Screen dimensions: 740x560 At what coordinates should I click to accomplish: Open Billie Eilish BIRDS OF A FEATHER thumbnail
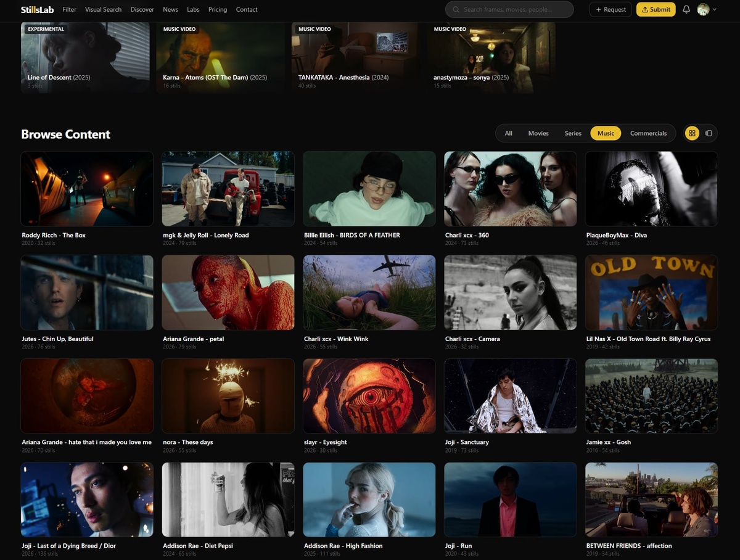pyautogui.click(x=369, y=189)
